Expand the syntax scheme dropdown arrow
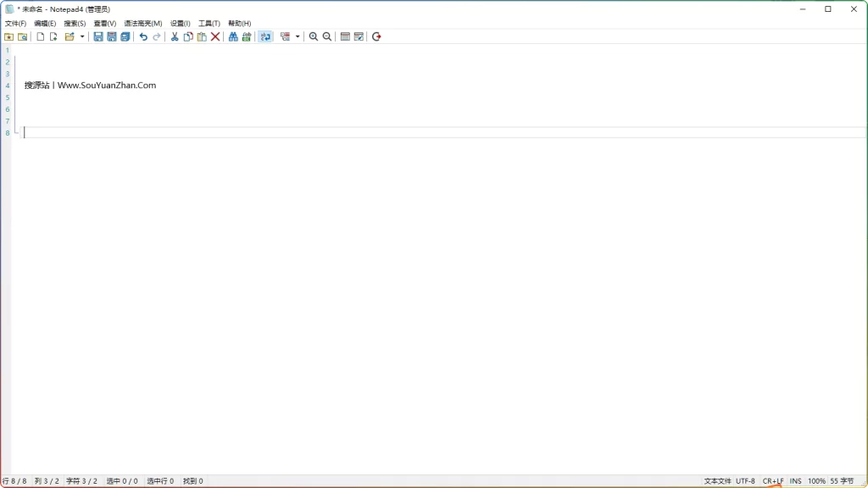The image size is (868, 488). point(298,36)
